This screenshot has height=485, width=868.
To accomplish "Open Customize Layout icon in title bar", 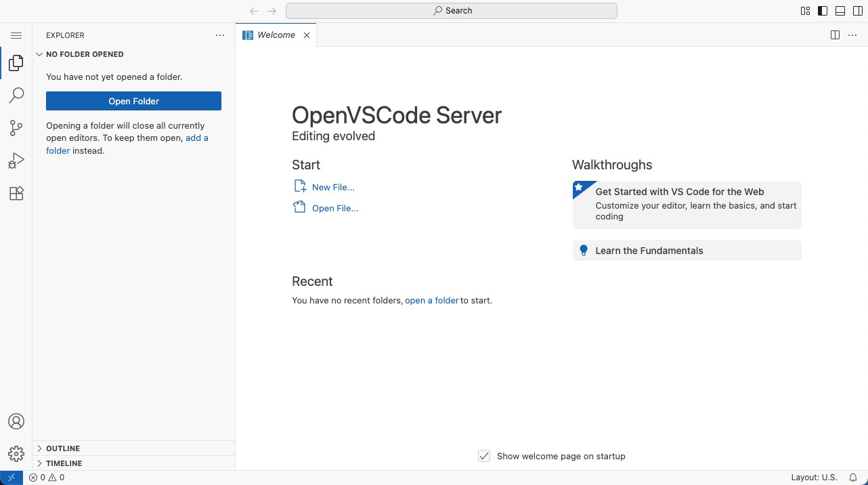I will click(x=805, y=11).
